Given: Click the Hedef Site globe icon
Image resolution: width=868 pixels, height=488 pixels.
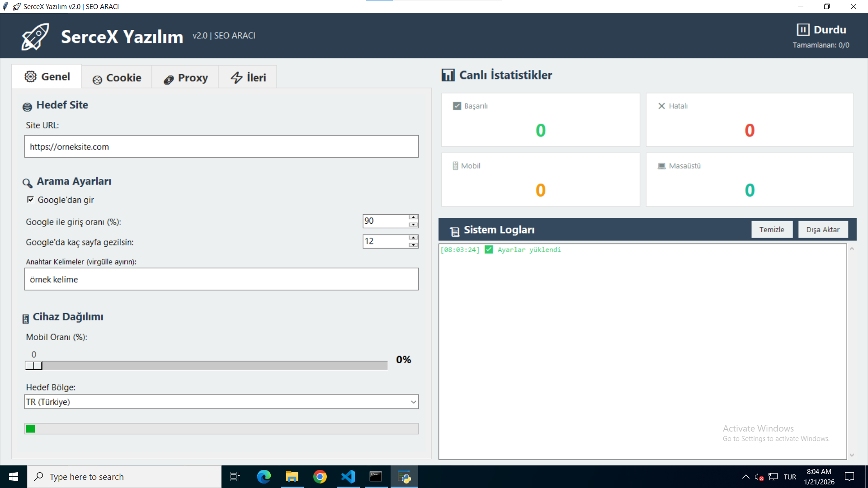Looking at the screenshot, I should [27, 107].
